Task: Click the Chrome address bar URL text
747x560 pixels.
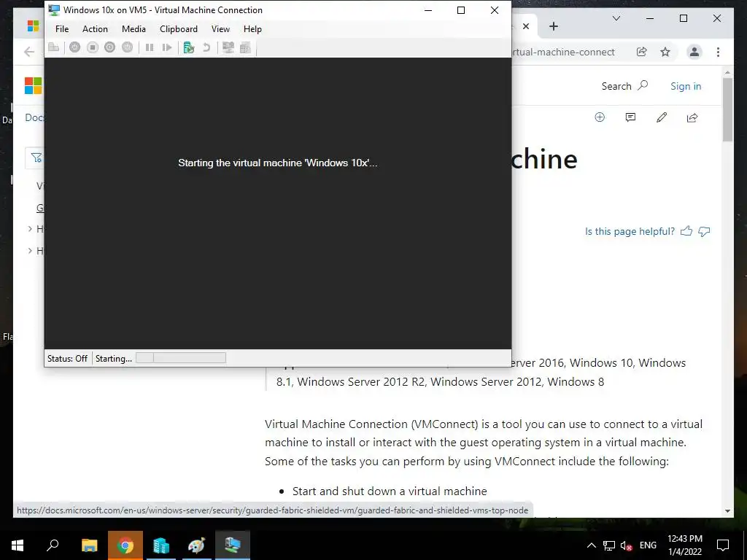Action: [x=564, y=52]
